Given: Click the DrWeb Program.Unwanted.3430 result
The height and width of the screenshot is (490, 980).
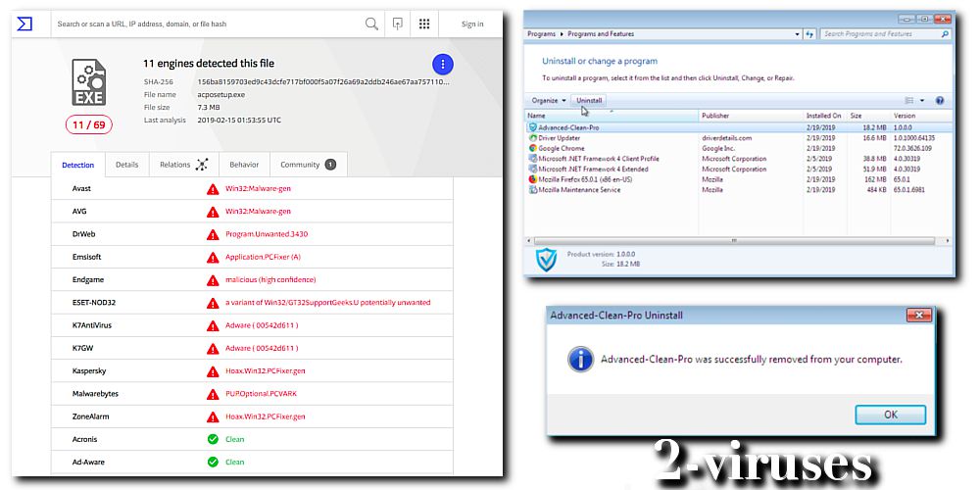Looking at the screenshot, I should pyautogui.click(x=267, y=234).
